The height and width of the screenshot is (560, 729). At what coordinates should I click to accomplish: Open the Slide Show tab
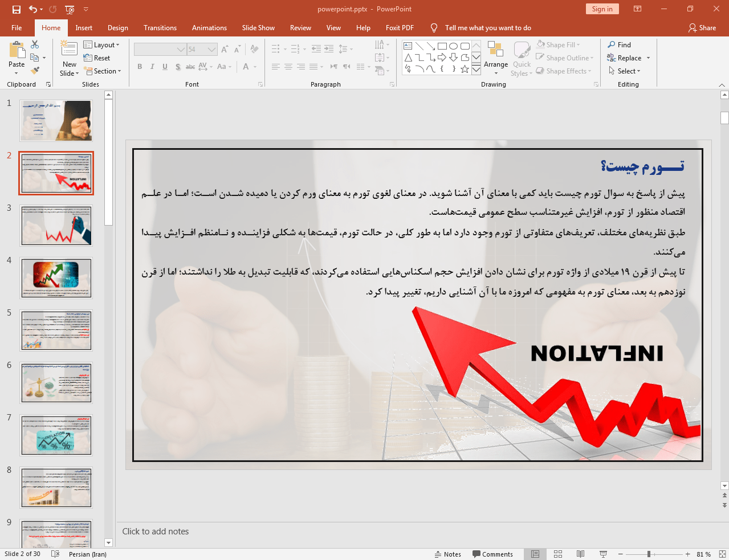point(258,28)
